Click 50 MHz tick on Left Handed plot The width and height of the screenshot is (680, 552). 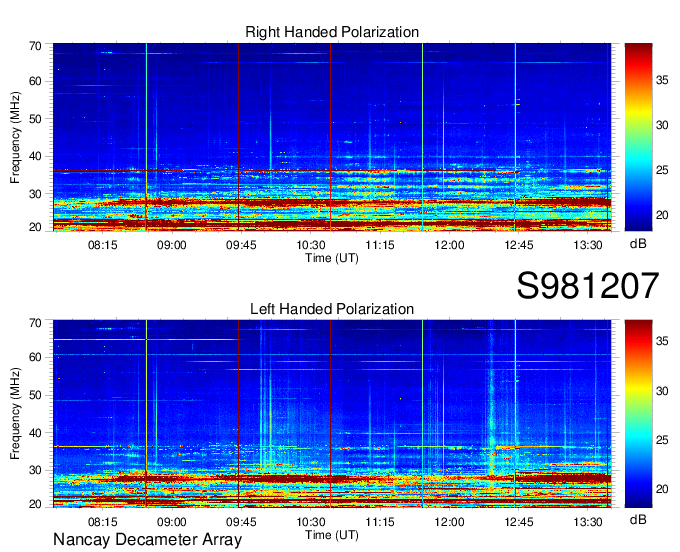(35, 395)
